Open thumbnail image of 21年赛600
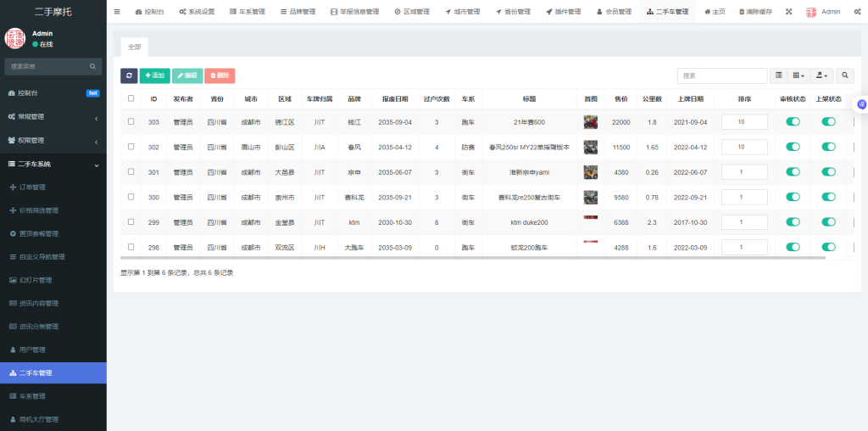The height and width of the screenshot is (431, 868). click(x=591, y=122)
